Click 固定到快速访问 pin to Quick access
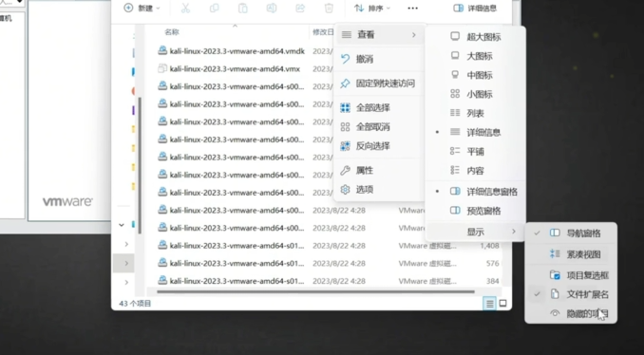This screenshot has width=644, height=355. [380, 84]
